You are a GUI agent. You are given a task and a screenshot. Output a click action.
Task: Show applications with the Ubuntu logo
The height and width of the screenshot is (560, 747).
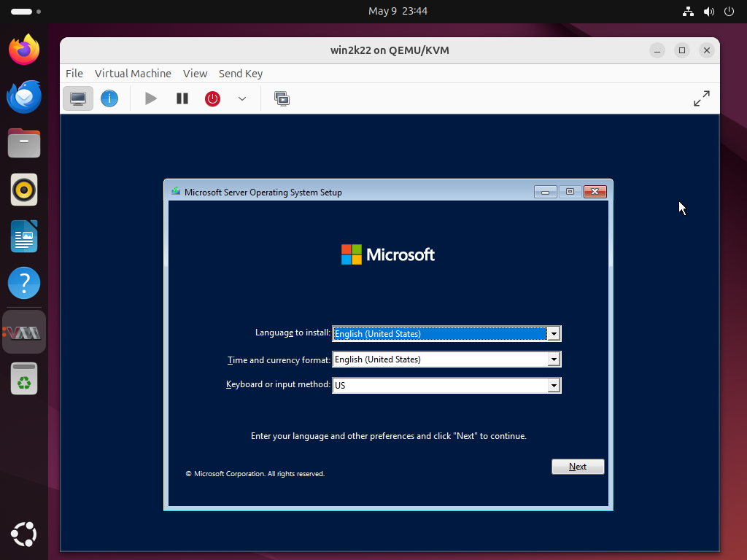pos(24,534)
